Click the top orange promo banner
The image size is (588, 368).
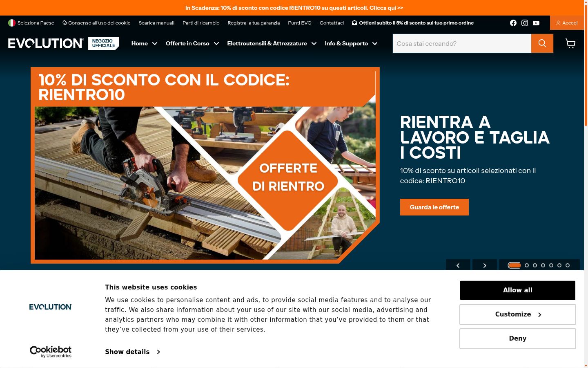click(294, 8)
